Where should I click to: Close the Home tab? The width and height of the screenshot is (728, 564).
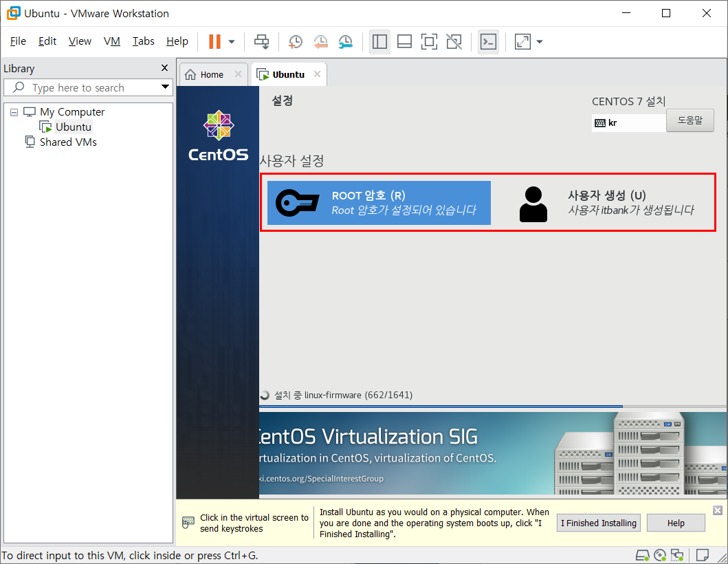tap(238, 74)
